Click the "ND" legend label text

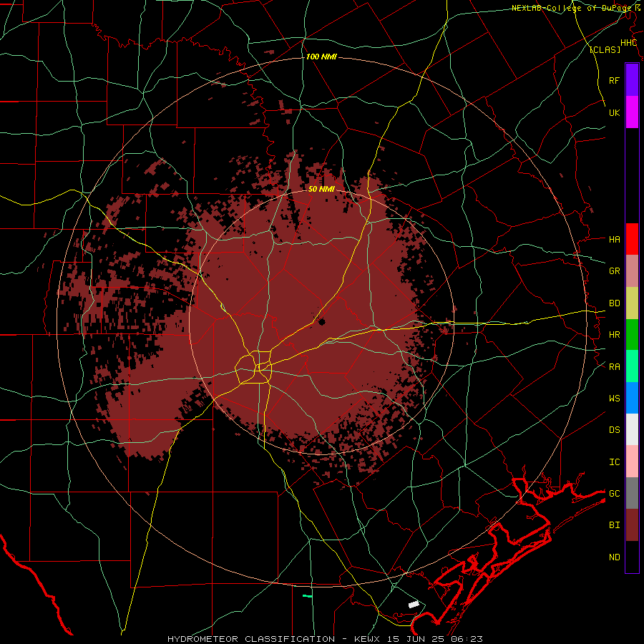tap(614, 557)
